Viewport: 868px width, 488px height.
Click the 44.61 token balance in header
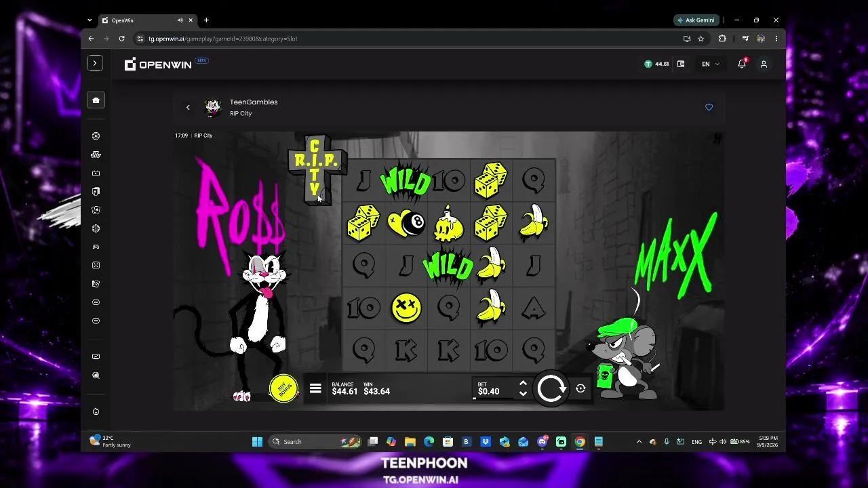656,64
